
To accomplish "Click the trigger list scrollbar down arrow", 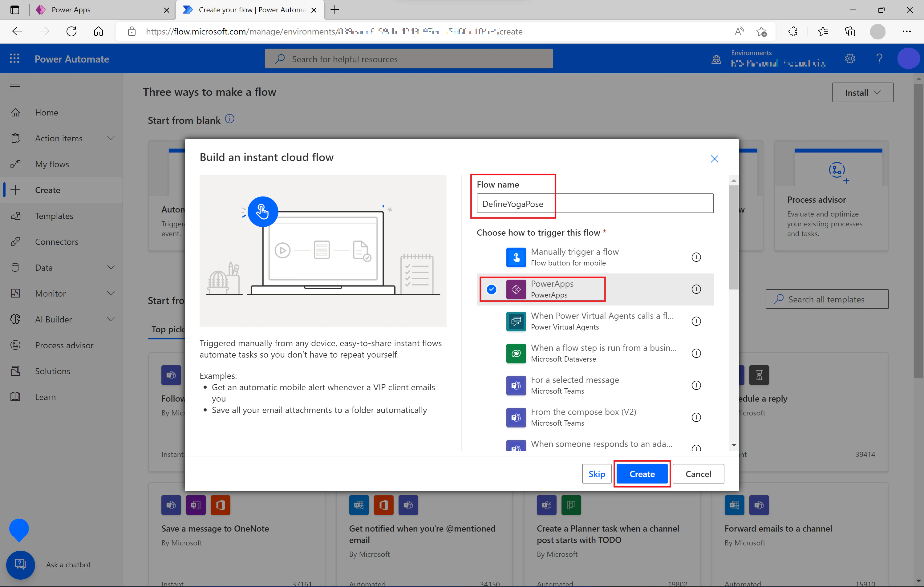I will click(734, 445).
